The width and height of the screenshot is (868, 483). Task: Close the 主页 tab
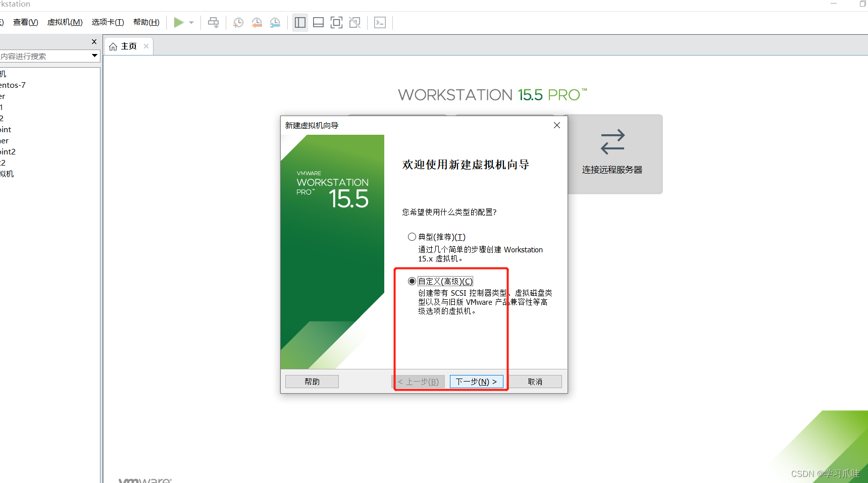tap(146, 46)
